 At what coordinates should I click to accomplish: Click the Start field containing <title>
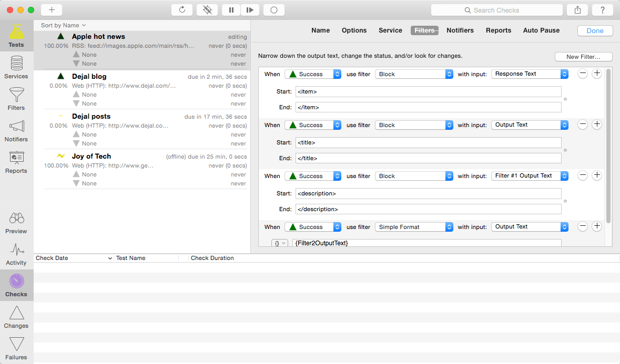[x=428, y=142]
